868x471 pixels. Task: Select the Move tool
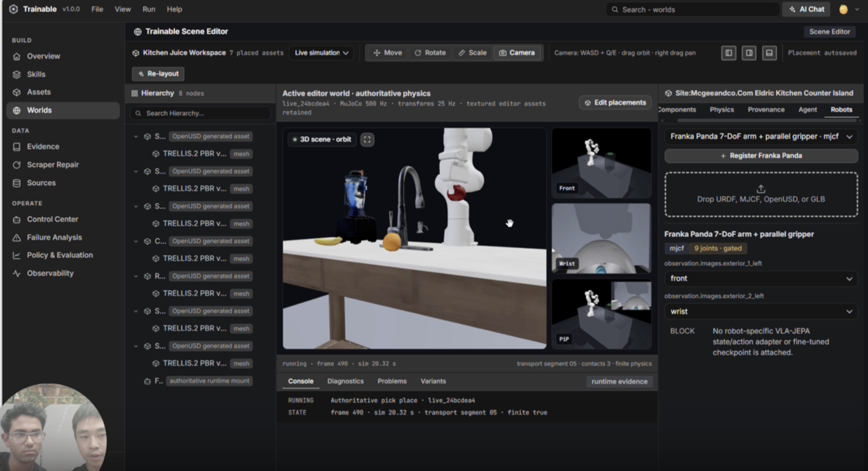387,53
